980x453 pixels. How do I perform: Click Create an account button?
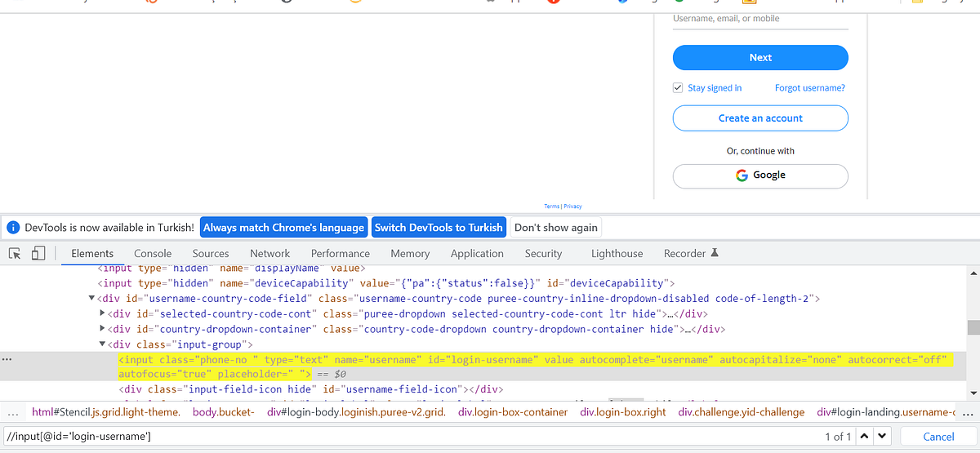(x=760, y=118)
